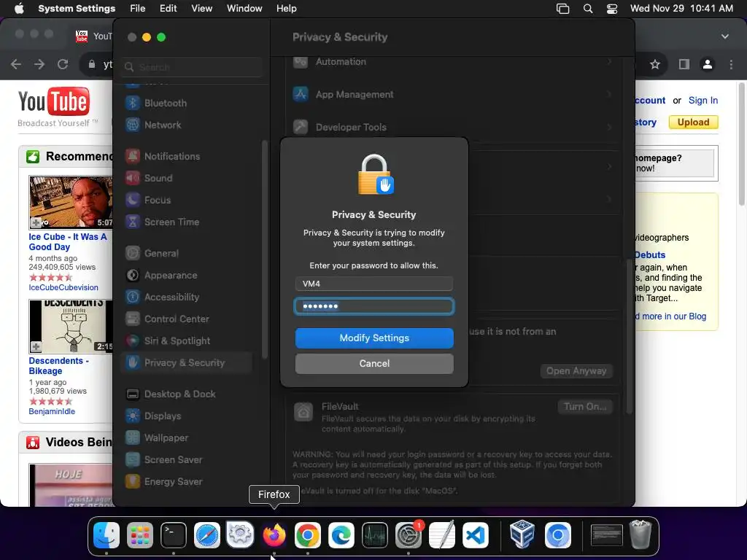The image size is (747, 560).
Task: Bookmark page with Chrome star icon
Action: click(655, 64)
